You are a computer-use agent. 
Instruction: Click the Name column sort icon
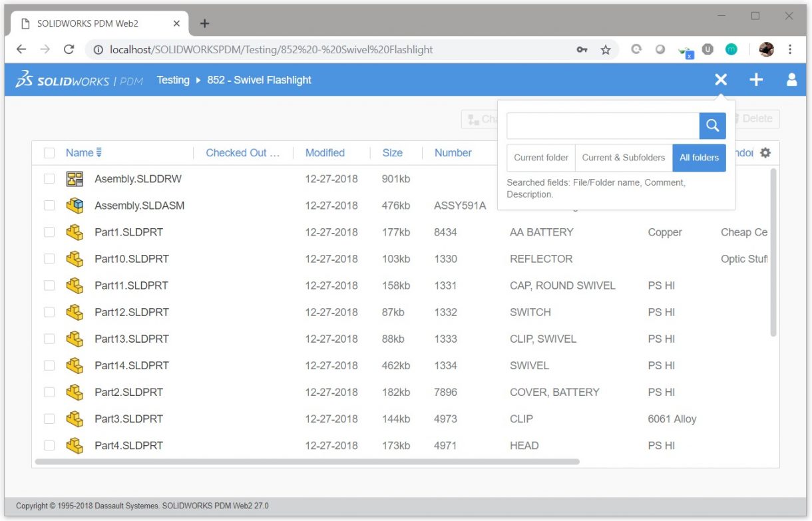(x=99, y=152)
